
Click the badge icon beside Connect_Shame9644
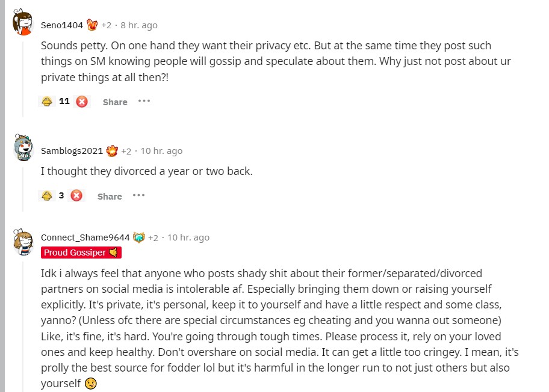pyautogui.click(x=139, y=237)
